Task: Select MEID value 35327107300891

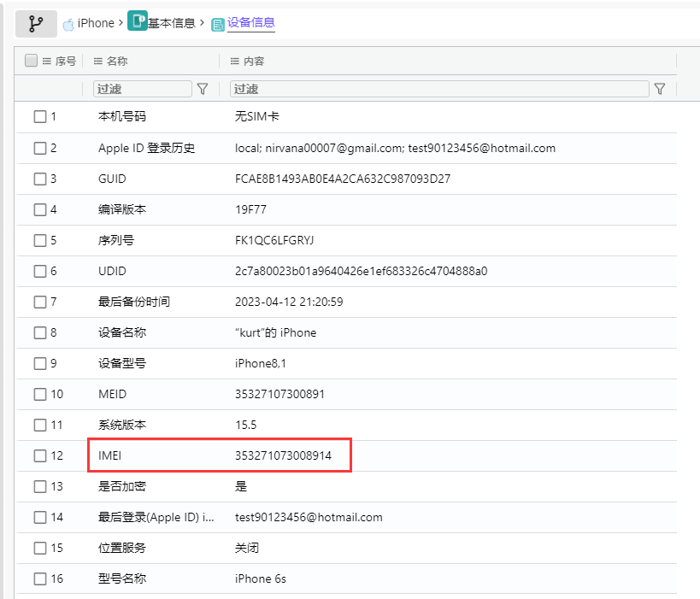Action: (279, 394)
